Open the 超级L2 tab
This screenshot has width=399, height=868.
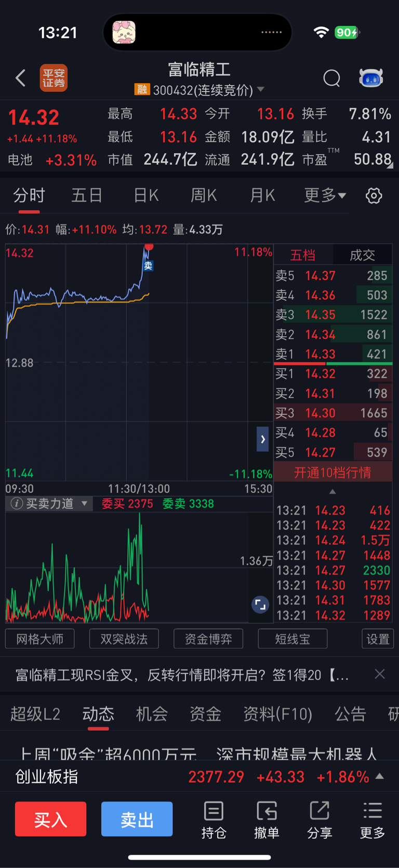(x=35, y=714)
